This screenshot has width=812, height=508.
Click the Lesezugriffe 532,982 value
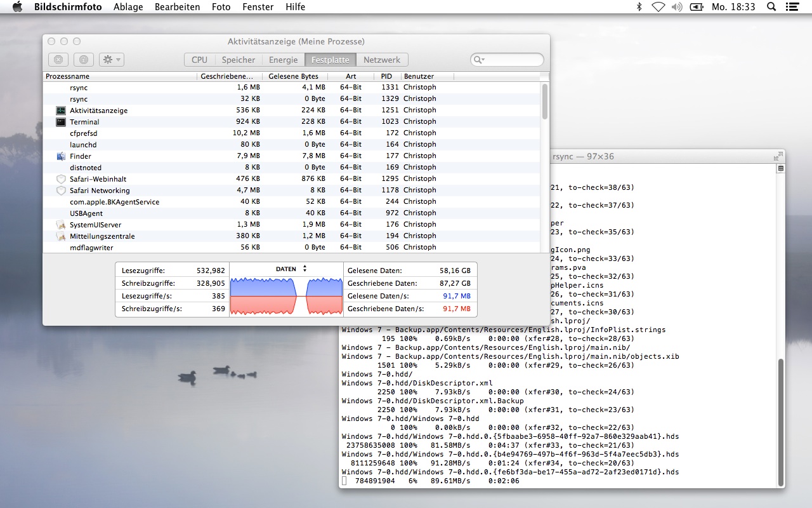point(211,271)
